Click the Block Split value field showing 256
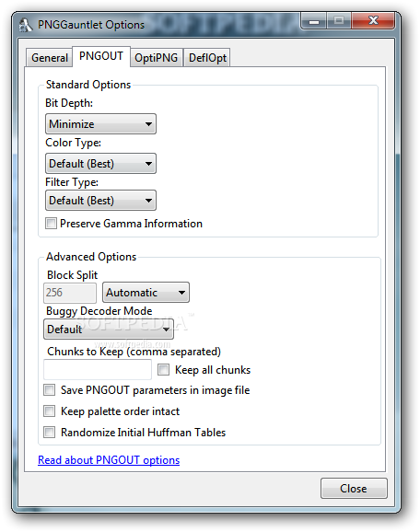Image resolution: width=420 pixels, height=532 pixels. point(70,293)
